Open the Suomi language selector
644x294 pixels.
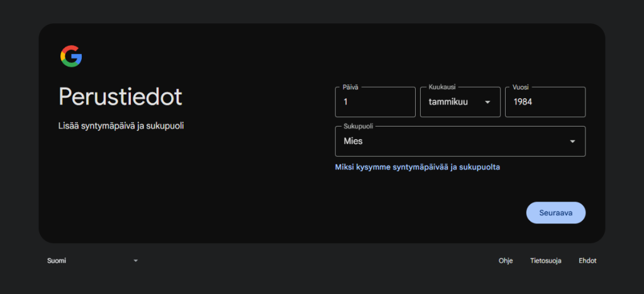(x=91, y=261)
